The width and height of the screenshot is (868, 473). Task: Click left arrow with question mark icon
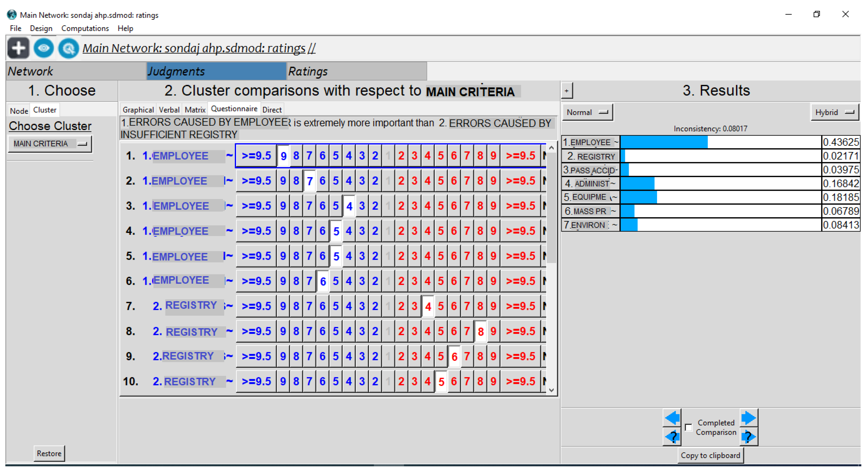672,437
